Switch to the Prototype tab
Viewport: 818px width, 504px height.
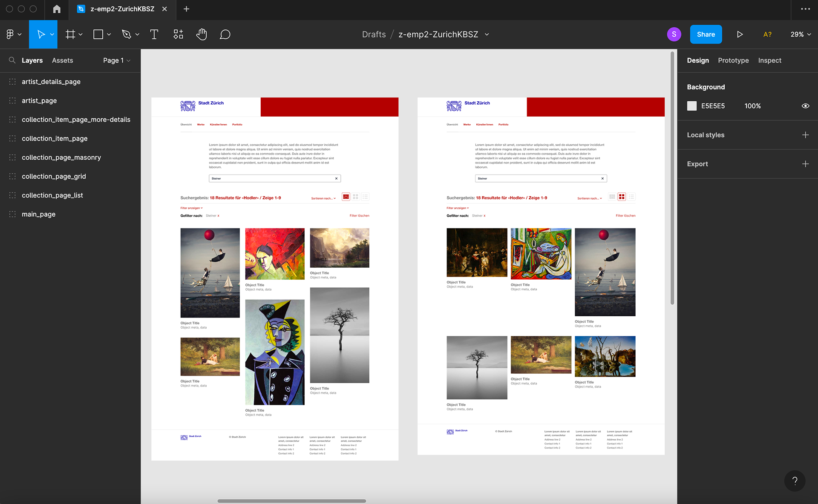point(733,60)
